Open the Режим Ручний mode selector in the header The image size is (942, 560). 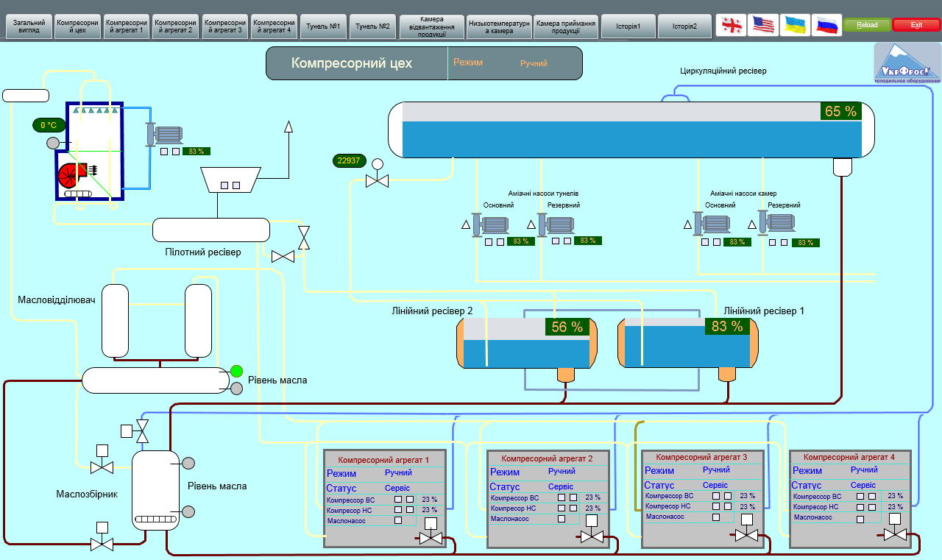coord(534,63)
